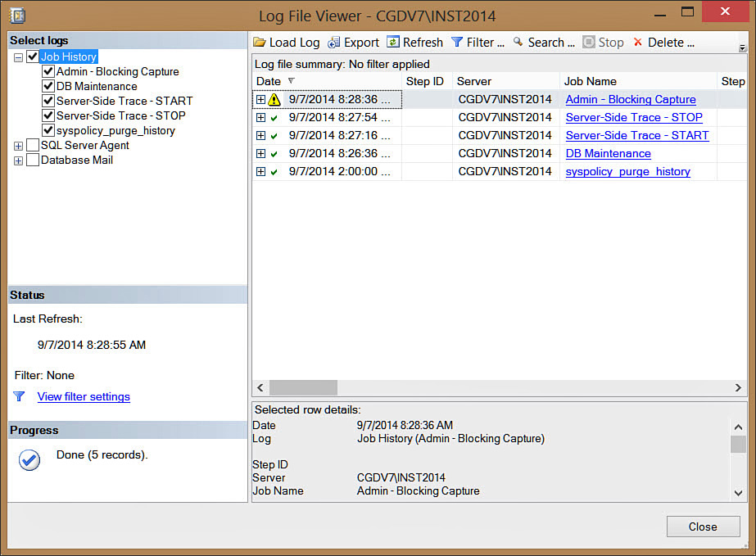The height and width of the screenshot is (556, 756).
Task: Open the Server-Side Trace - START link
Action: tap(637, 135)
